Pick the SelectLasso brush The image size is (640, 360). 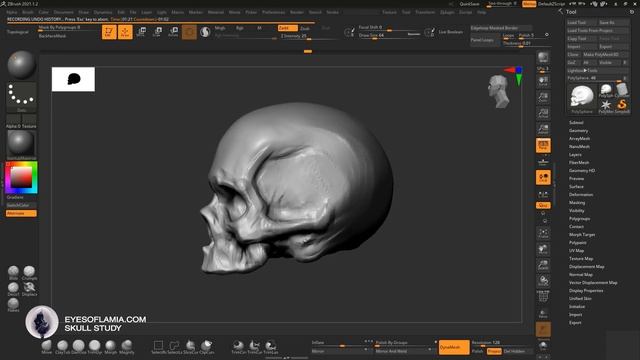(x=174, y=347)
